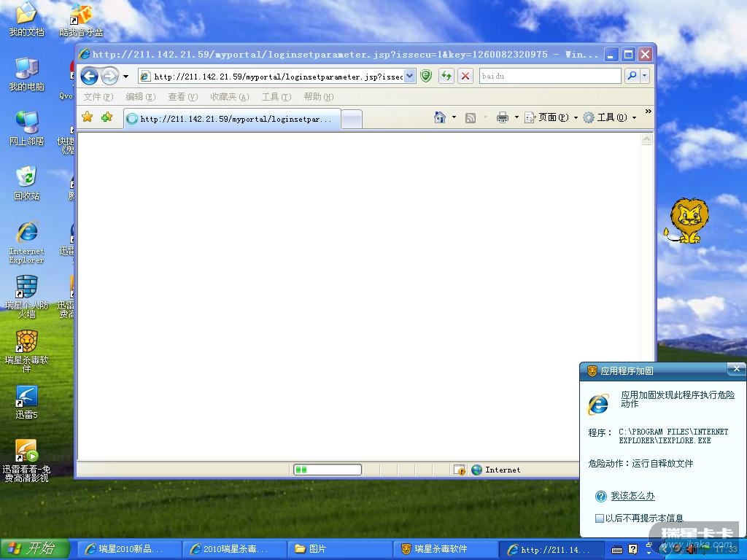
Task: Click the page loading progress bar
Action: tap(328, 470)
